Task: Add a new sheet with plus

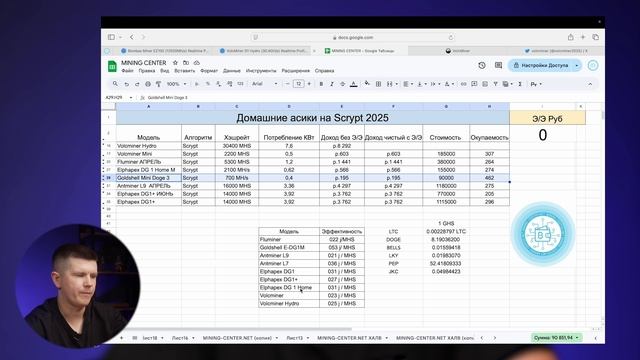Action: [121, 338]
